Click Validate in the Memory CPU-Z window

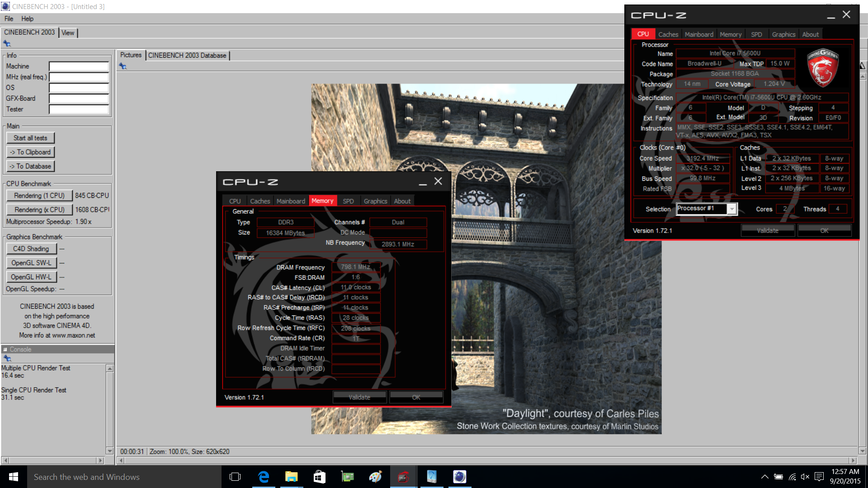[x=359, y=397]
